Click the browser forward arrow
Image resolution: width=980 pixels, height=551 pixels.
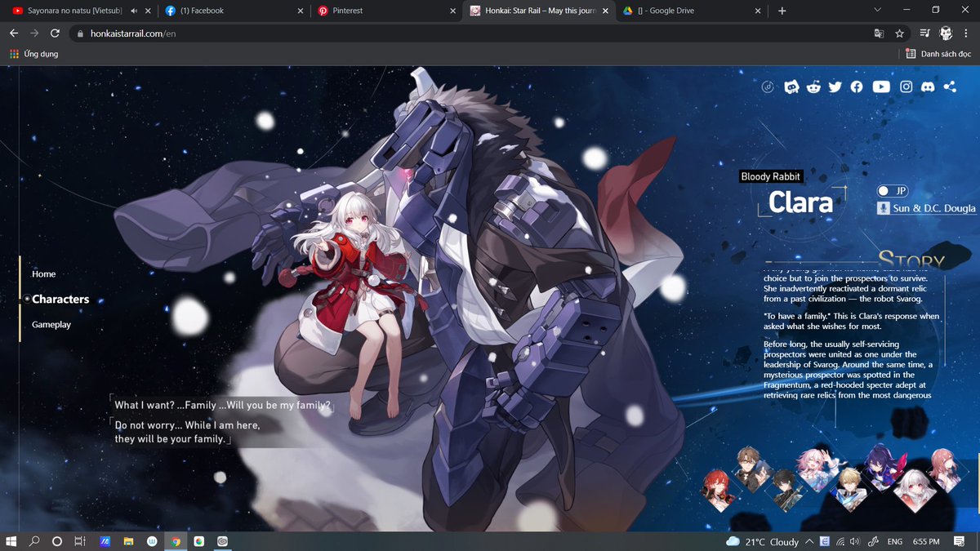click(34, 33)
